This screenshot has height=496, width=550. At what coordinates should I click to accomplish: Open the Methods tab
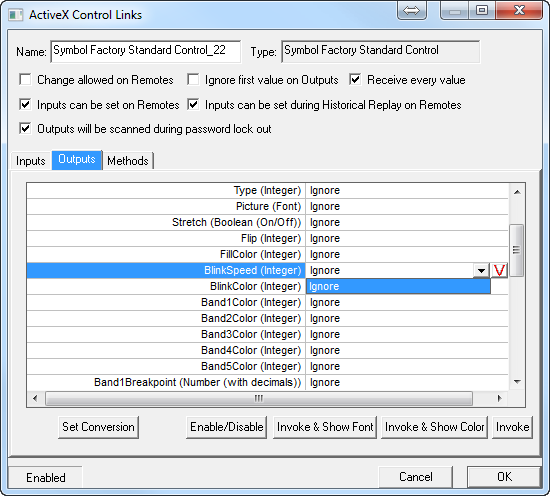128,161
